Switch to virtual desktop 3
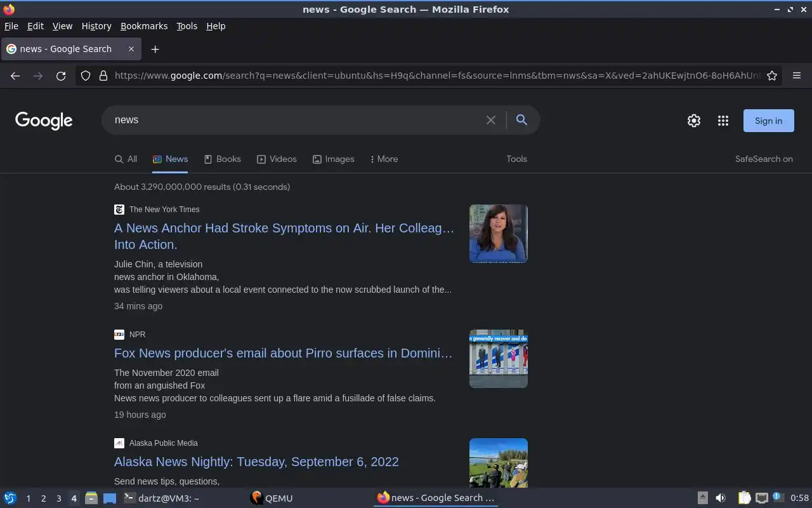This screenshot has width=812, height=508. (x=58, y=498)
